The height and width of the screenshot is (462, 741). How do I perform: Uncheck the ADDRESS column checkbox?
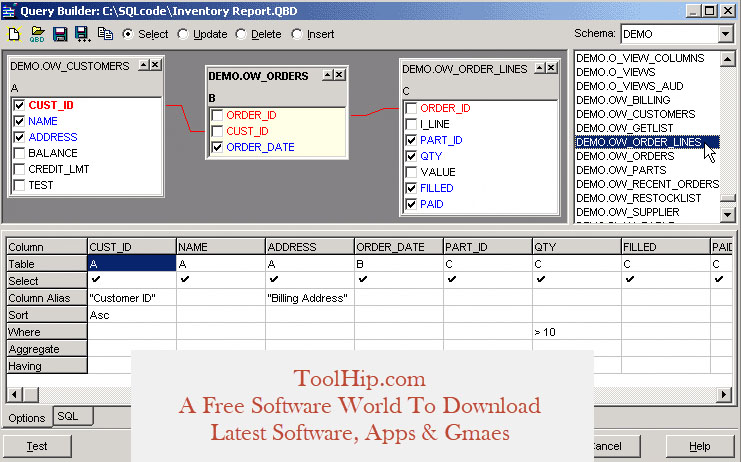(x=19, y=137)
